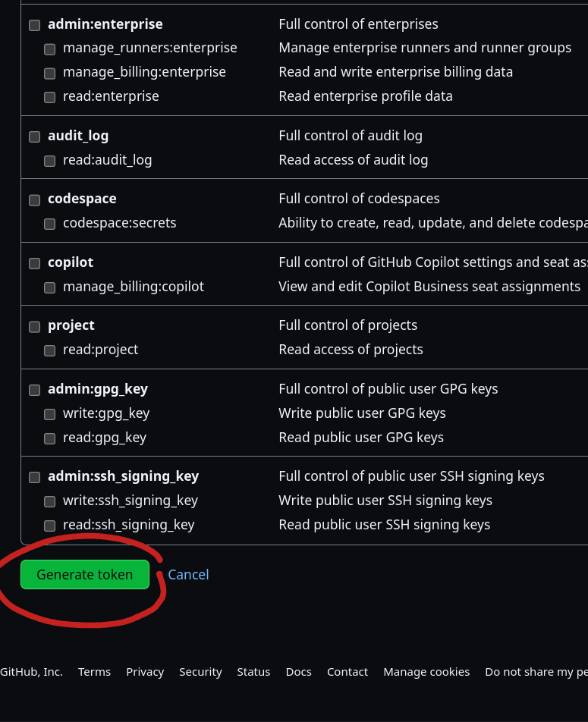The height and width of the screenshot is (722, 588).
Task: Check the manage_runners:enterprise scope
Action: [49, 49]
